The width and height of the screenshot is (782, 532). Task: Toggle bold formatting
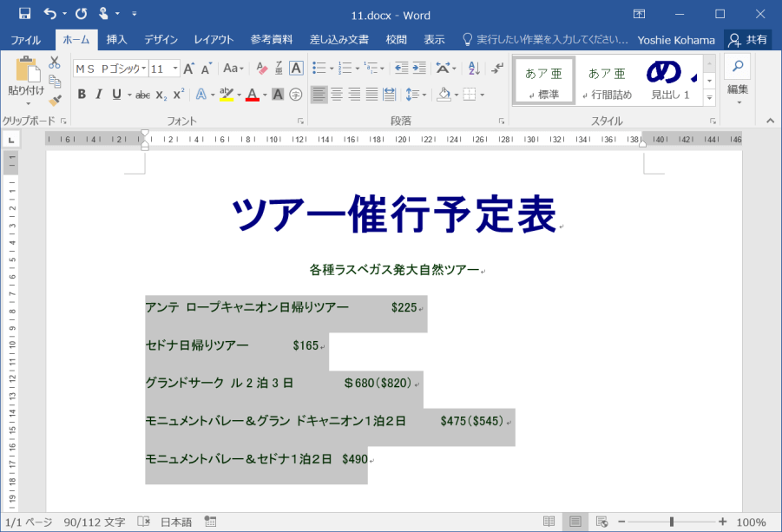(x=82, y=95)
